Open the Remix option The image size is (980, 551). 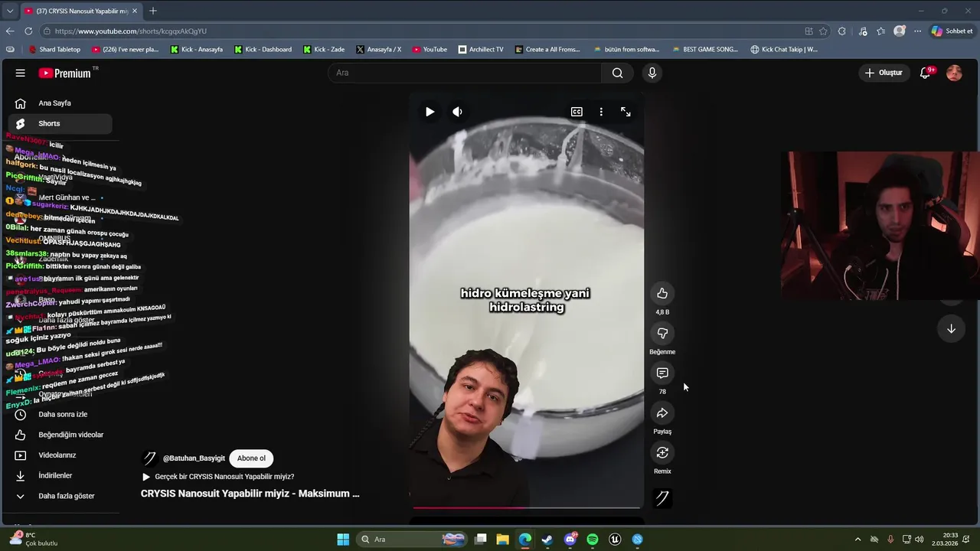coord(662,453)
